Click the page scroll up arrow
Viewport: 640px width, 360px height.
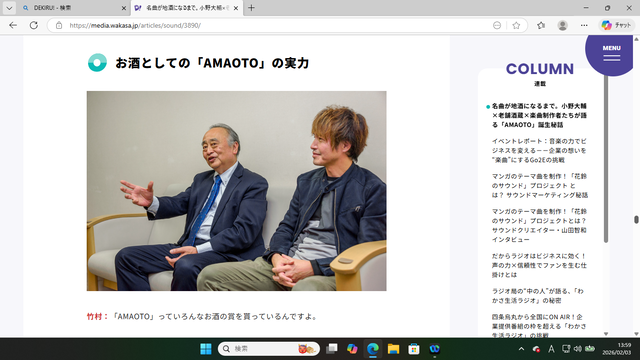(636, 39)
